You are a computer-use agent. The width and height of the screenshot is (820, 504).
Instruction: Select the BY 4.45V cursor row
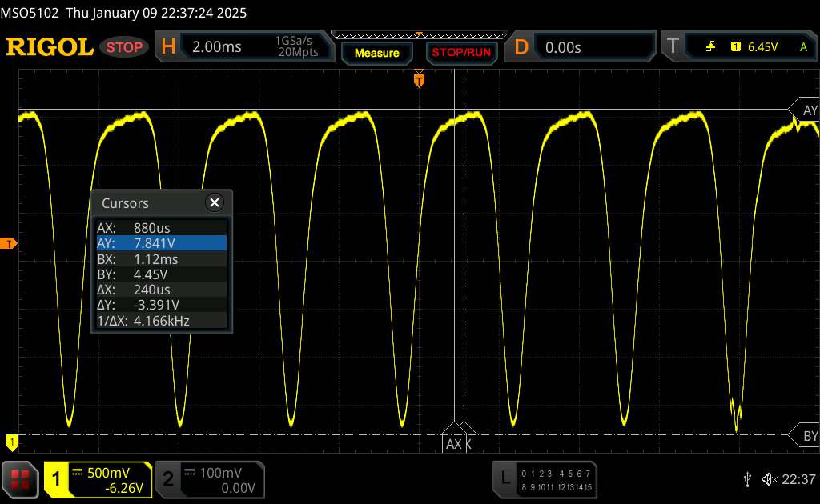pos(160,274)
